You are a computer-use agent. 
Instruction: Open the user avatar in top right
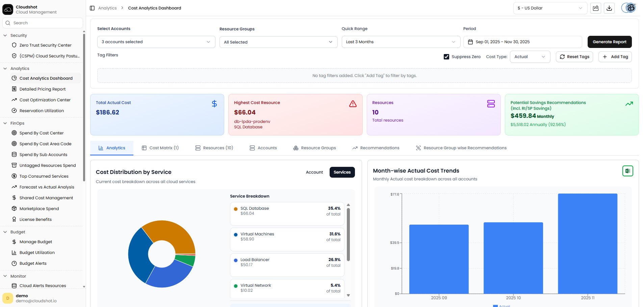[x=629, y=8]
